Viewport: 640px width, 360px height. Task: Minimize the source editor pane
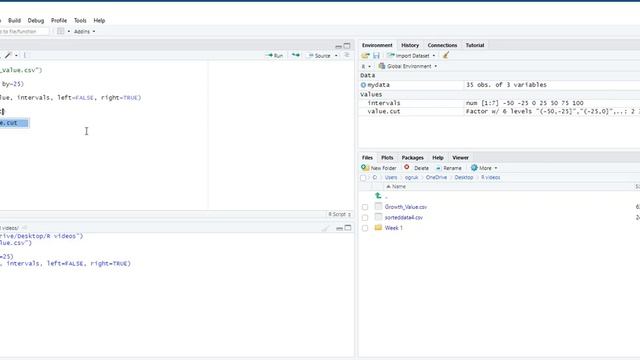pos(338,46)
